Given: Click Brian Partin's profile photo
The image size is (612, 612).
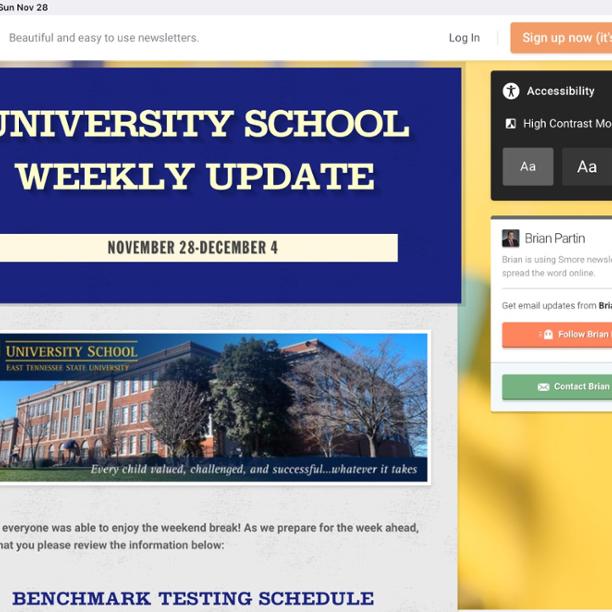Looking at the screenshot, I should point(510,238).
